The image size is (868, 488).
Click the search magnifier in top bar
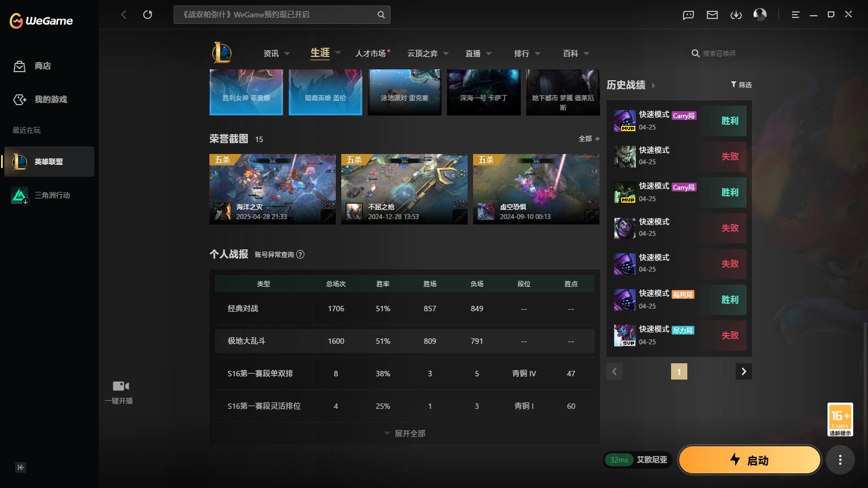point(381,15)
